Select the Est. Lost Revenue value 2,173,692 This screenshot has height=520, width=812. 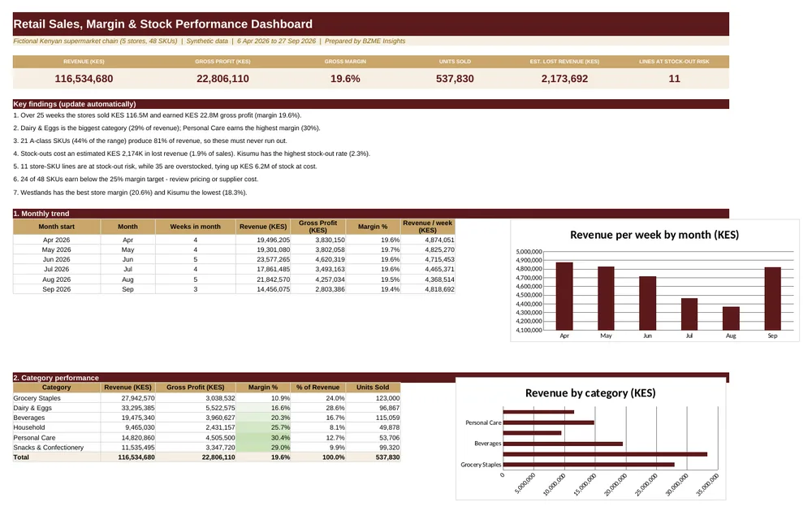pyautogui.click(x=564, y=79)
